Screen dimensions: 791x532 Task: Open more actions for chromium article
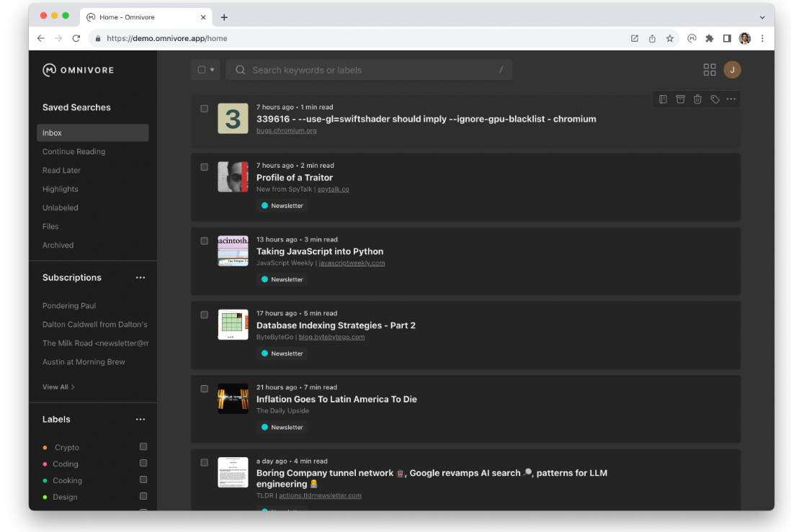tap(731, 99)
